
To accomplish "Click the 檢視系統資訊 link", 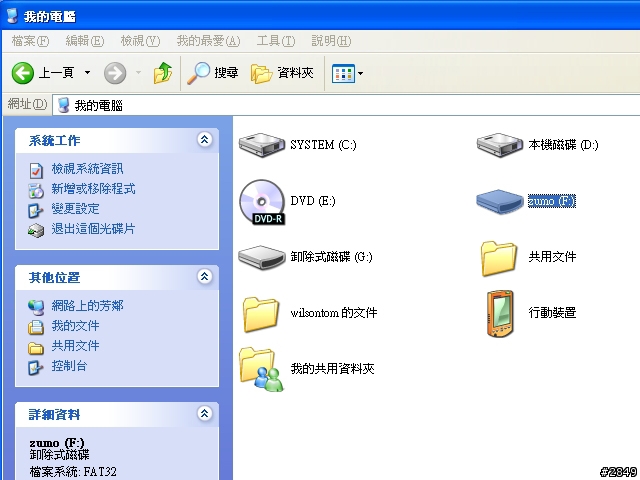I will tap(87, 169).
